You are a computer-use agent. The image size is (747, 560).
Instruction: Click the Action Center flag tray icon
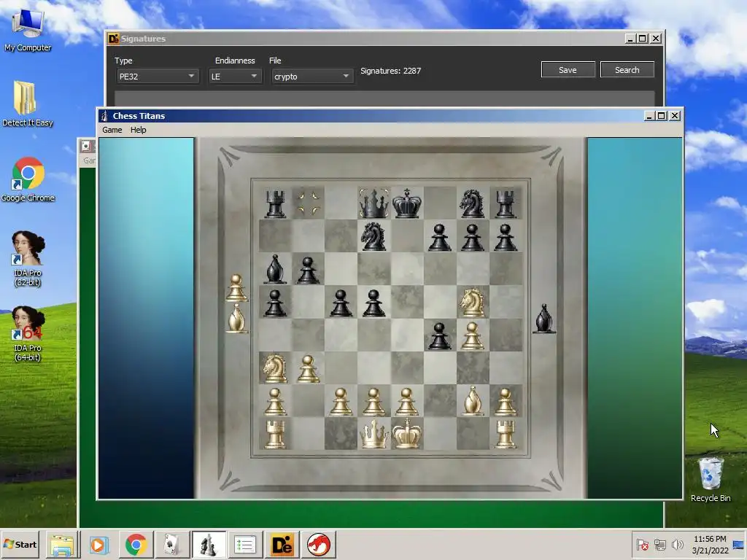642,545
